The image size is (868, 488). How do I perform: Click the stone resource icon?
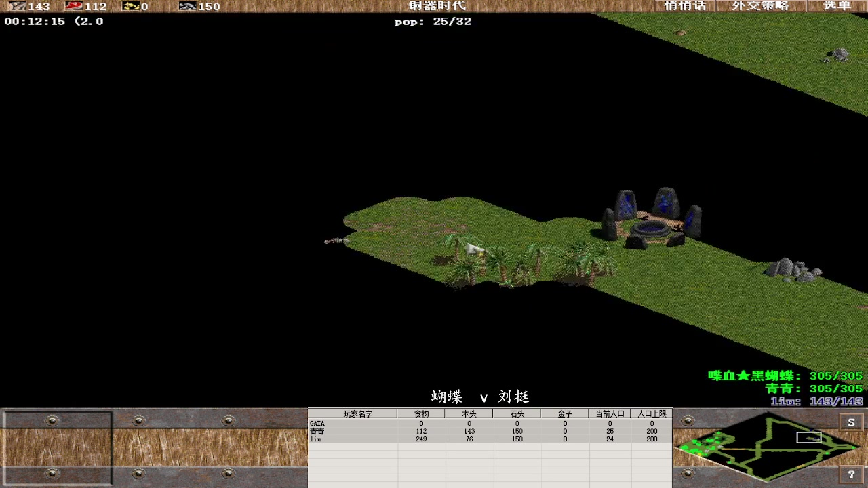tap(188, 6)
